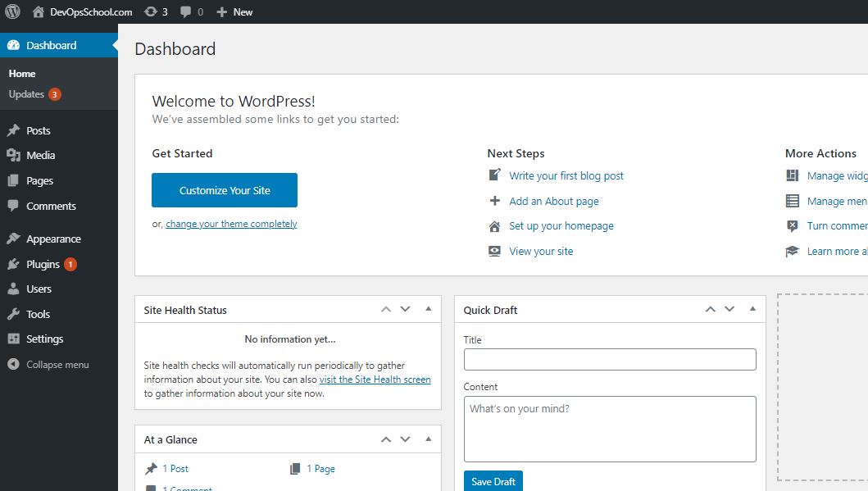
Task: Move At a Glance panel down
Action: [x=405, y=439]
